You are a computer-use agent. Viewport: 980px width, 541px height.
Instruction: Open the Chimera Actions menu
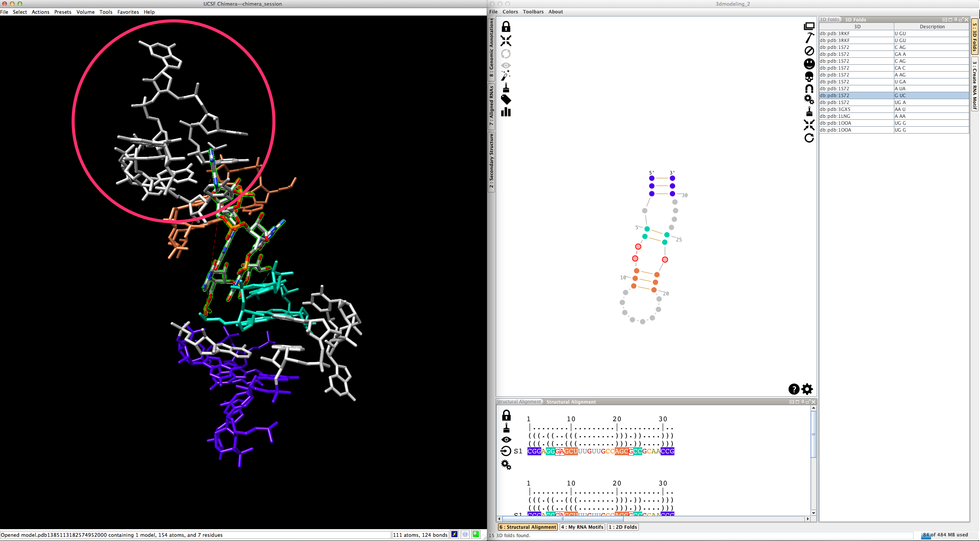pos(41,12)
